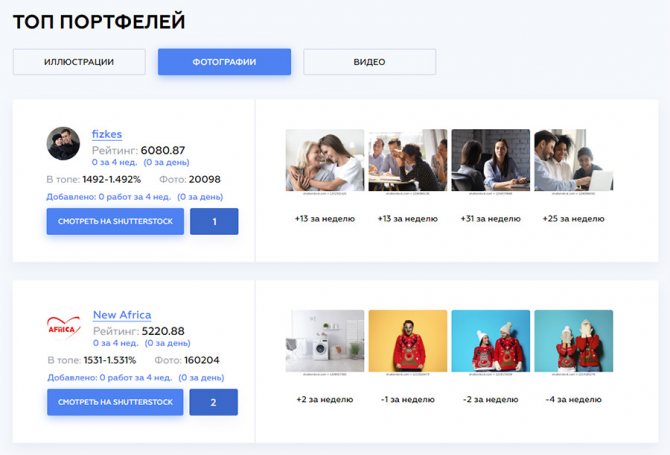Select the ФОТОГРАФИИ tab
This screenshot has width=670, height=455.
(x=224, y=62)
